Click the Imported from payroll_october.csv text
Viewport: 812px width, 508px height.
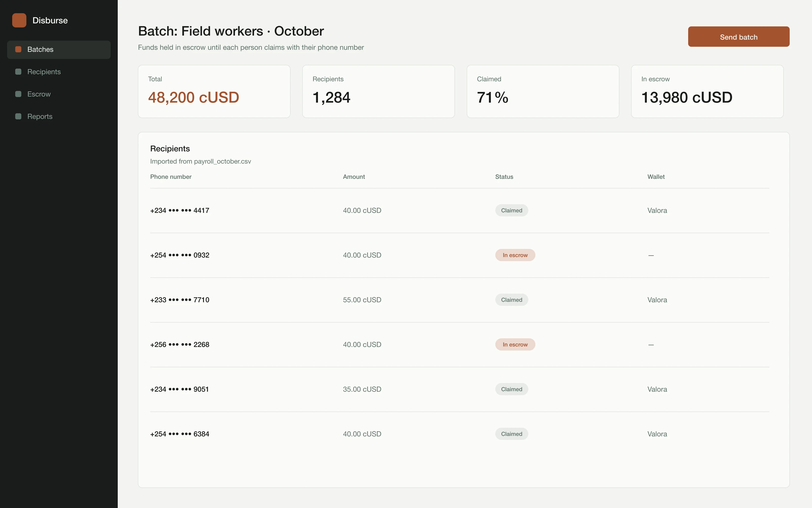pyautogui.click(x=200, y=161)
